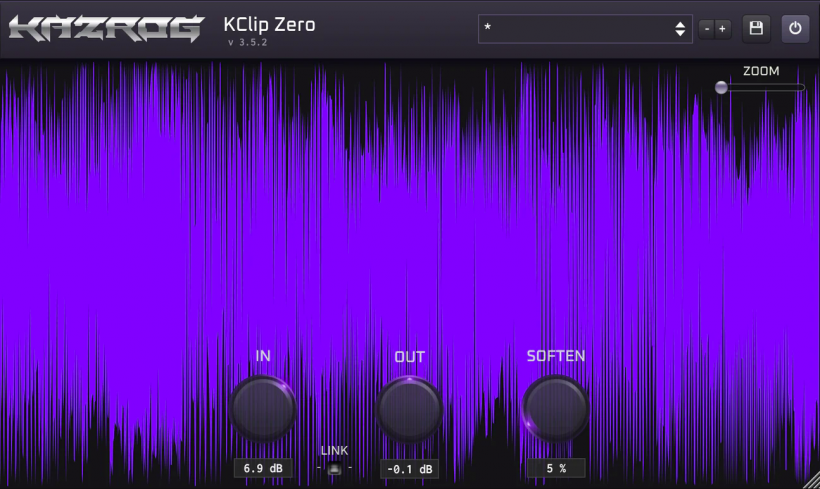Viewport: 820px width, 489px height.
Task: Click the right end of ZOOM slider track
Action: [x=802, y=87]
